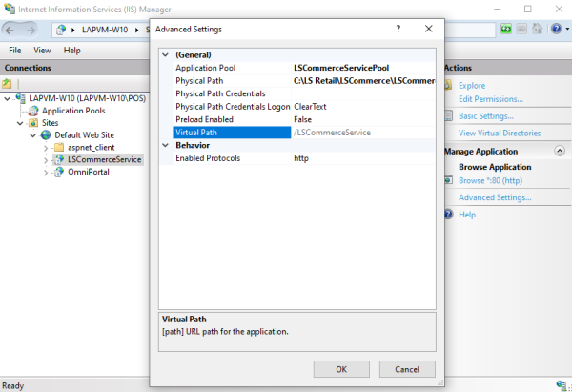Click the Help question icon in Actions
Screen dimensions: 572x392
449,215
